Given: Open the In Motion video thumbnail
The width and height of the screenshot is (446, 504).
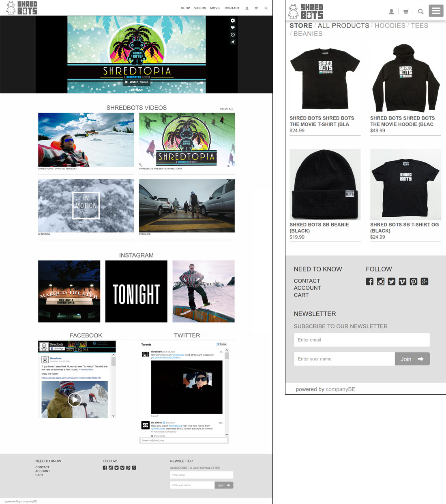Looking at the screenshot, I should (x=86, y=206).
